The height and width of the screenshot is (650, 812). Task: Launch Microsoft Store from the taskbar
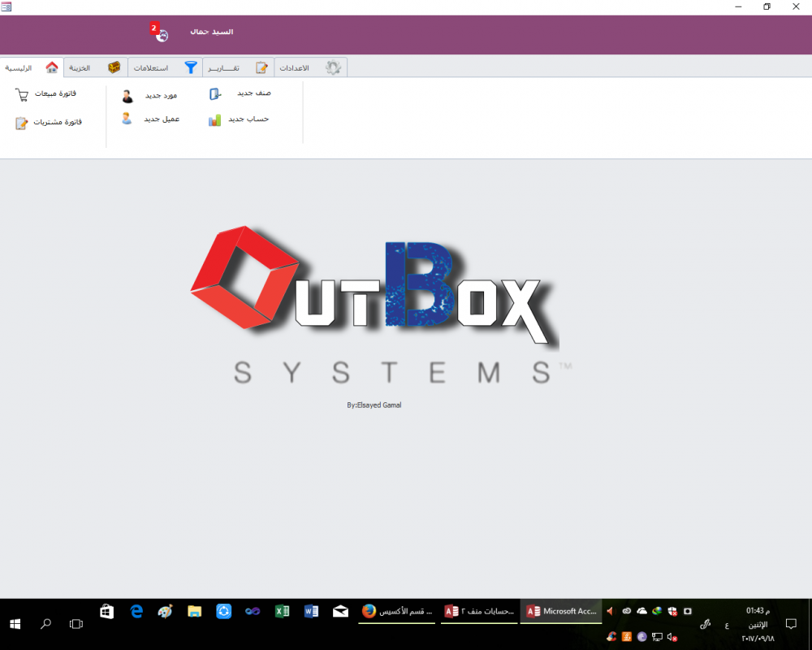click(x=106, y=612)
